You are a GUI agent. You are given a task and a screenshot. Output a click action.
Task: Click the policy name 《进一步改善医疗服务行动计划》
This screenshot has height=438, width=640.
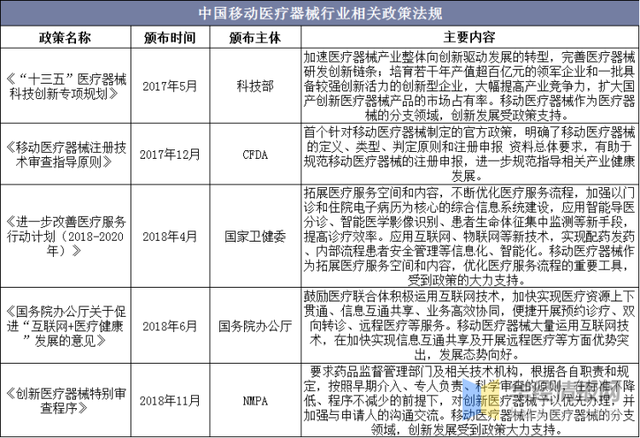coord(66,236)
